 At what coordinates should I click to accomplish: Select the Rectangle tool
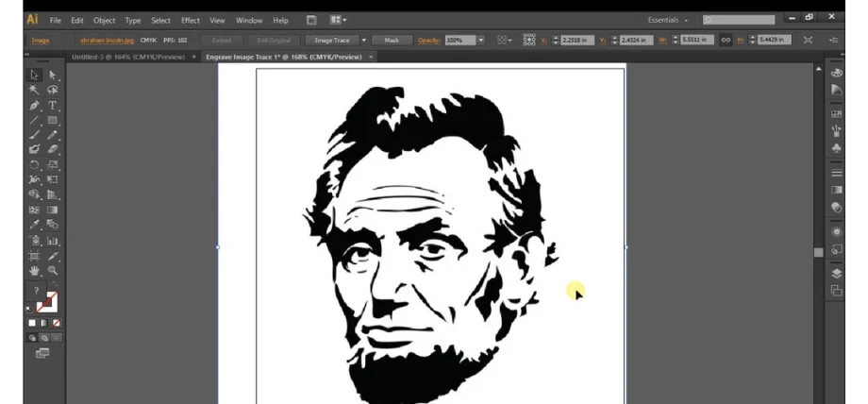pos(53,120)
